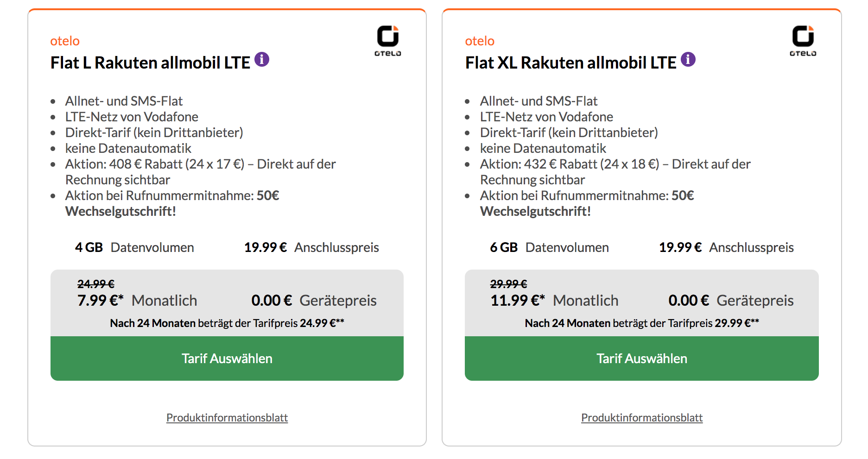Click the 432 € Rabatt bullet point
Screen dimensions: 868x459
[615, 172]
